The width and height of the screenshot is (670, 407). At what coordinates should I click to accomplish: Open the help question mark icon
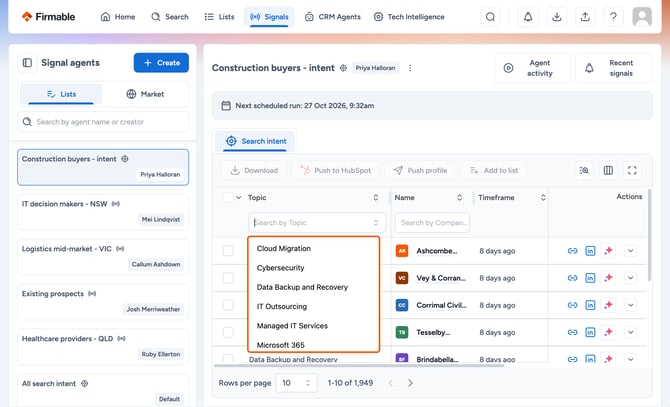613,17
